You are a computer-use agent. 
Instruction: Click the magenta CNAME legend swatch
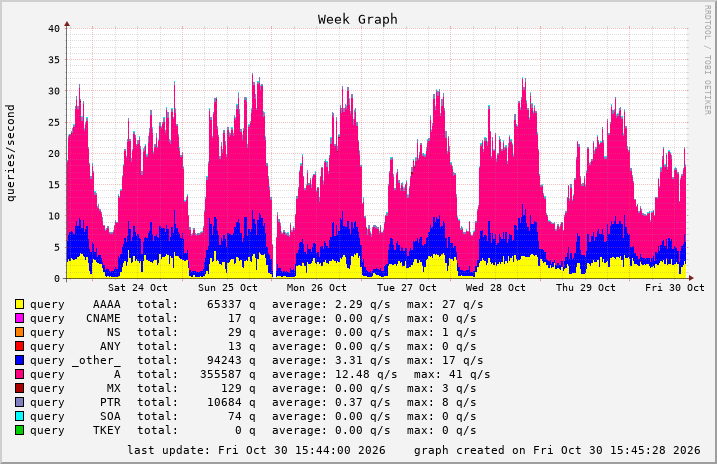(19, 318)
